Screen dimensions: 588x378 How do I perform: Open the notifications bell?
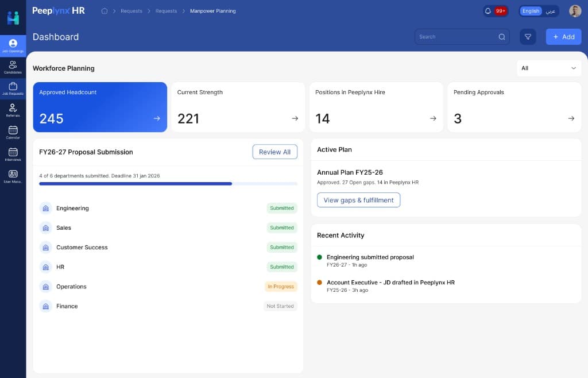click(x=488, y=11)
